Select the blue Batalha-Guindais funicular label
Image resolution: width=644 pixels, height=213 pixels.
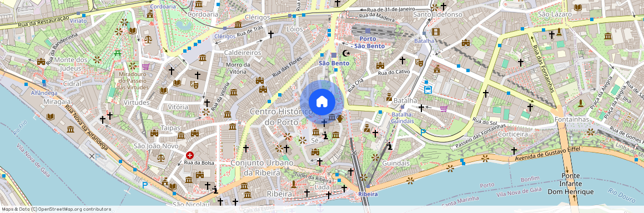click(x=402, y=118)
